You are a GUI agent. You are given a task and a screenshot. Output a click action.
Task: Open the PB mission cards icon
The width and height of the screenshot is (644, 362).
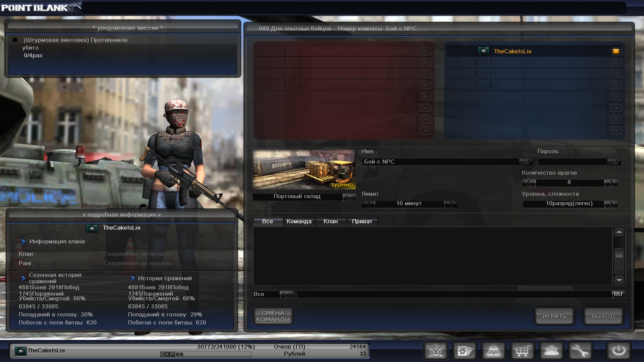tap(465, 351)
